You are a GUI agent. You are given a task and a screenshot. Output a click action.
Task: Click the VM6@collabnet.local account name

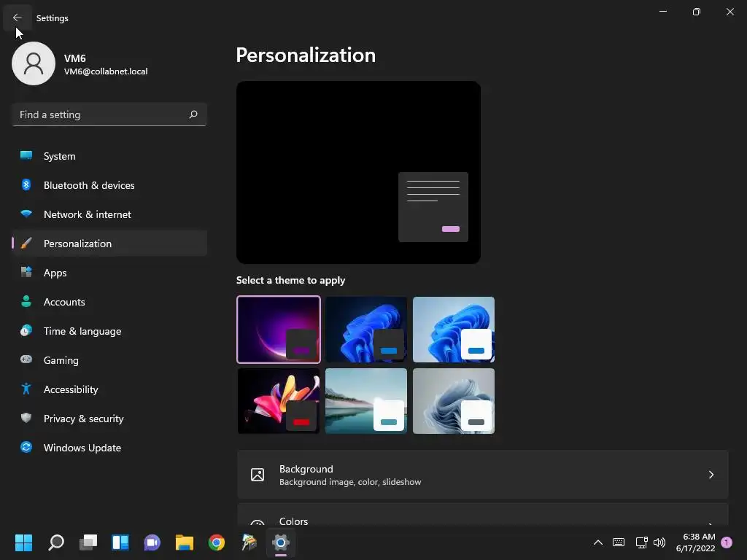(x=106, y=71)
